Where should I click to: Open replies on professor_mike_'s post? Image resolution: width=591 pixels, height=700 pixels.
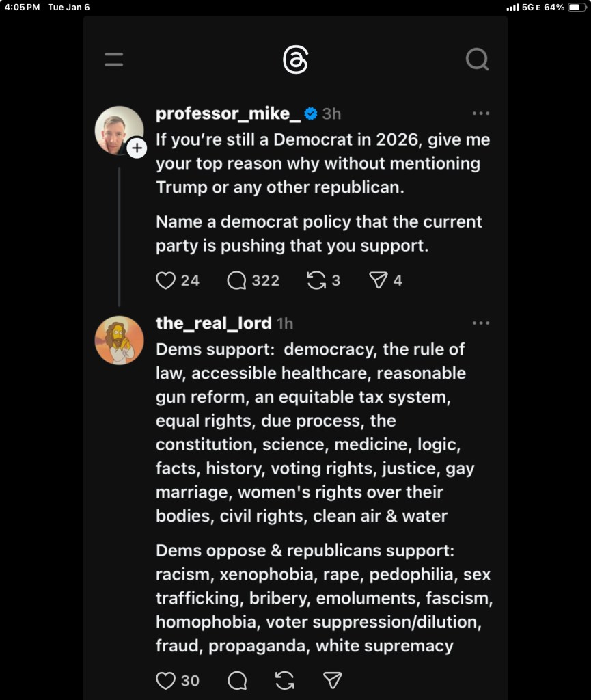tap(237, 280)
